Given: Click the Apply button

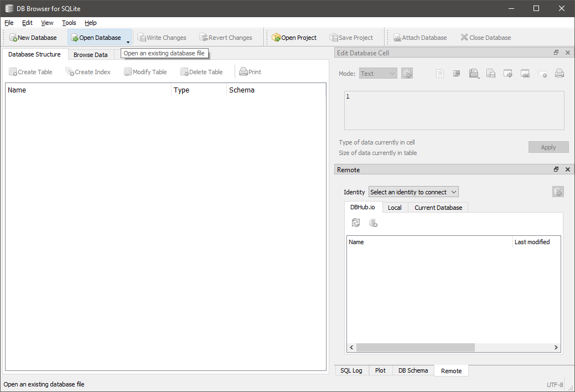Looking at the screenshot, I should pyautogui.click(x=548, y=147).
